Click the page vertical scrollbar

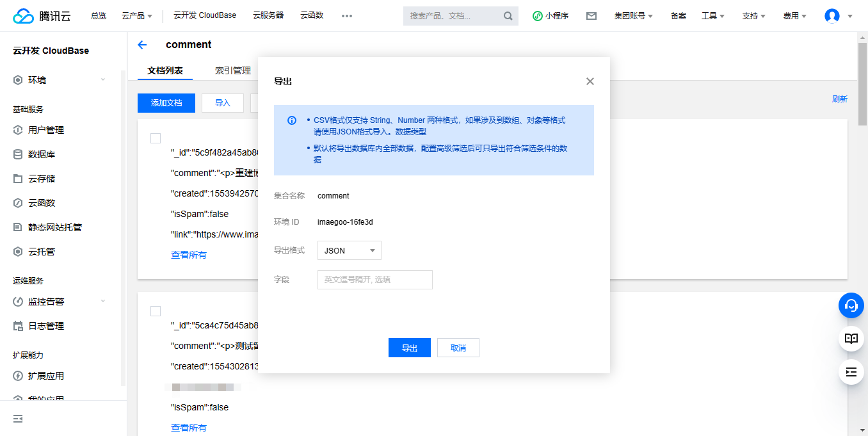click(x=862, y=83)
